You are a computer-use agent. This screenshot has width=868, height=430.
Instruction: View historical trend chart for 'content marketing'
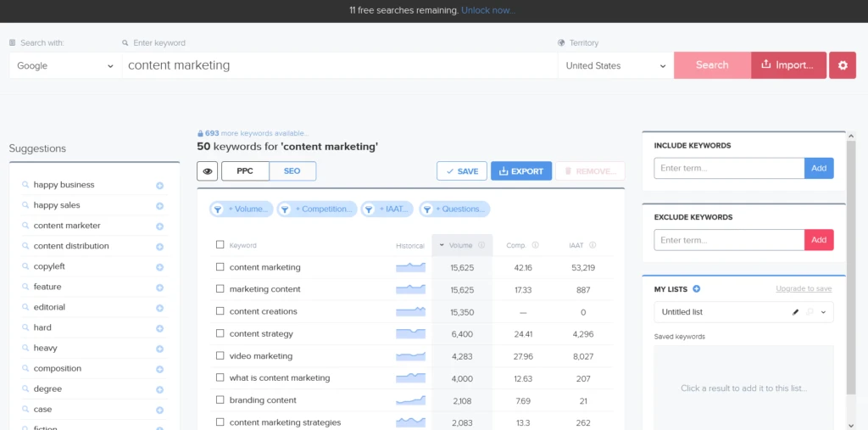[410, 268]
